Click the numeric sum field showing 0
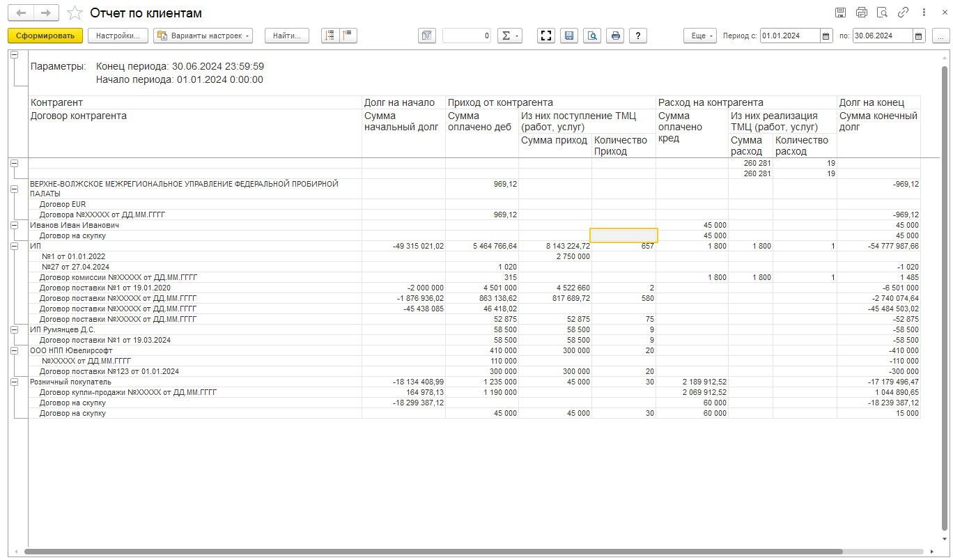Screen dimensions: 953x560 [467, 36]
